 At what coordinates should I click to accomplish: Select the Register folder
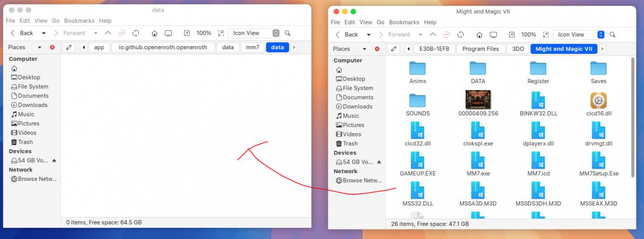(538, 73)
